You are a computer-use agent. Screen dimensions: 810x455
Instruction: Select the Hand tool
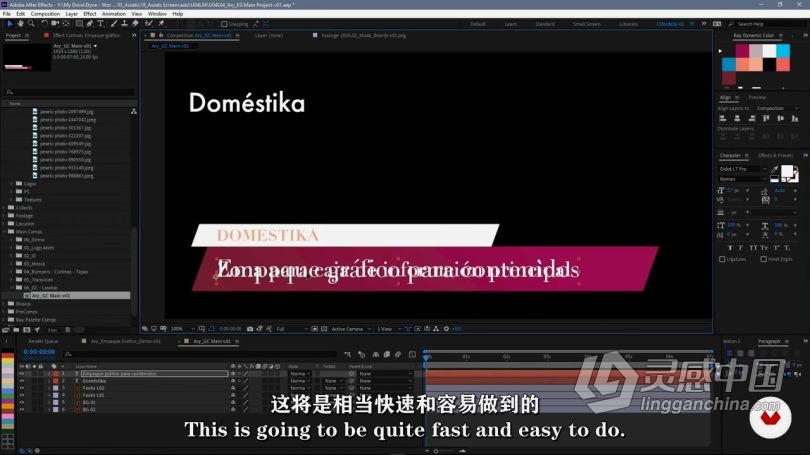(x=21, y=24)
